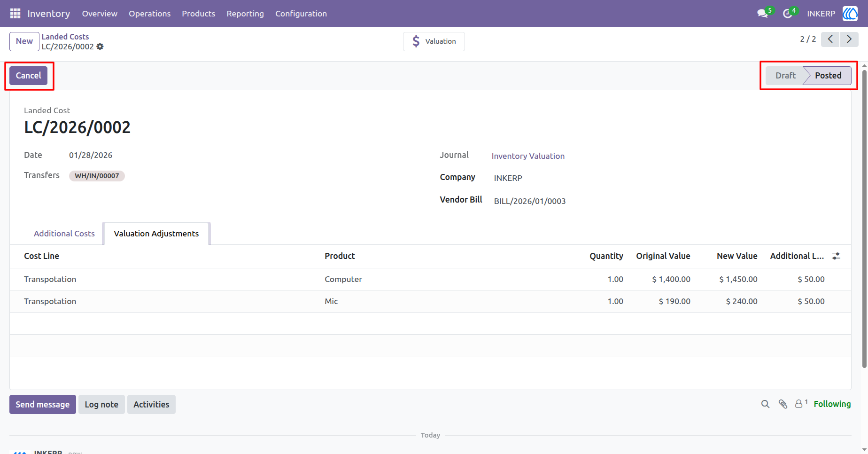This screenshot has width=868, height=454.
Task: Open the Inventory Valuation journal link
Action: (x=528, y=156)
